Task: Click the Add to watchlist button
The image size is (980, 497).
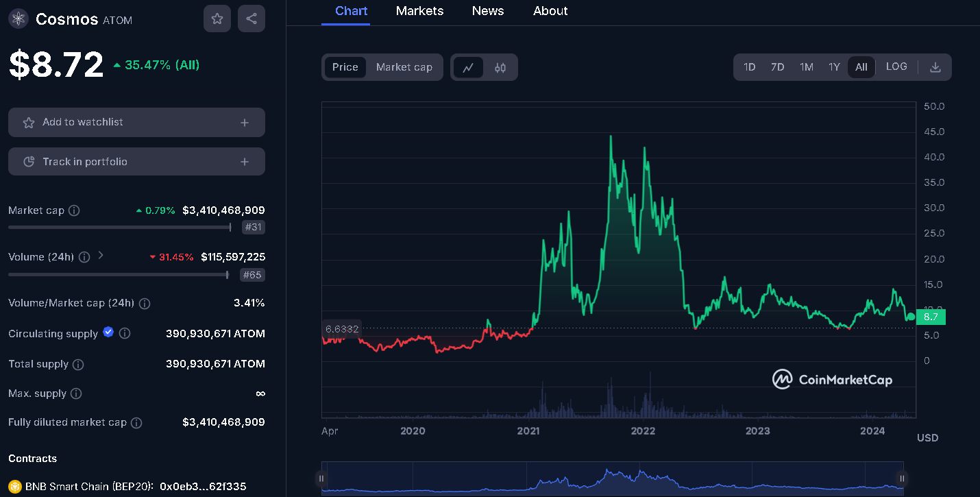Action: tap(136, 122)
